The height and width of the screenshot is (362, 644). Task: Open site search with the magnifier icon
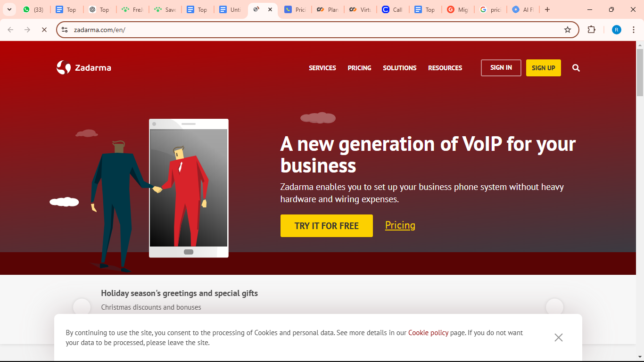click(x=576, y=68)
